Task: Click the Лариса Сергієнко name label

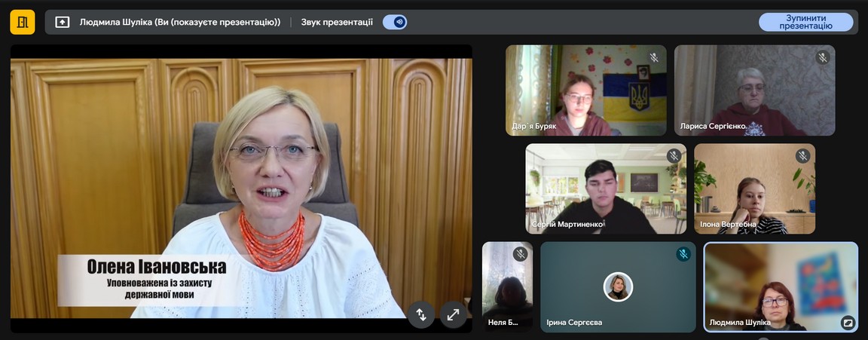Action: pyautogui.click(x=712, y=126)
